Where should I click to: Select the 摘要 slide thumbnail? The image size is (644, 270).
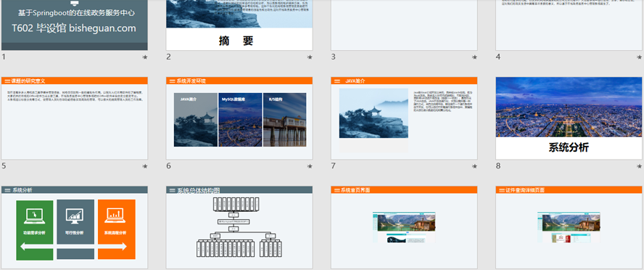point(239,25)
